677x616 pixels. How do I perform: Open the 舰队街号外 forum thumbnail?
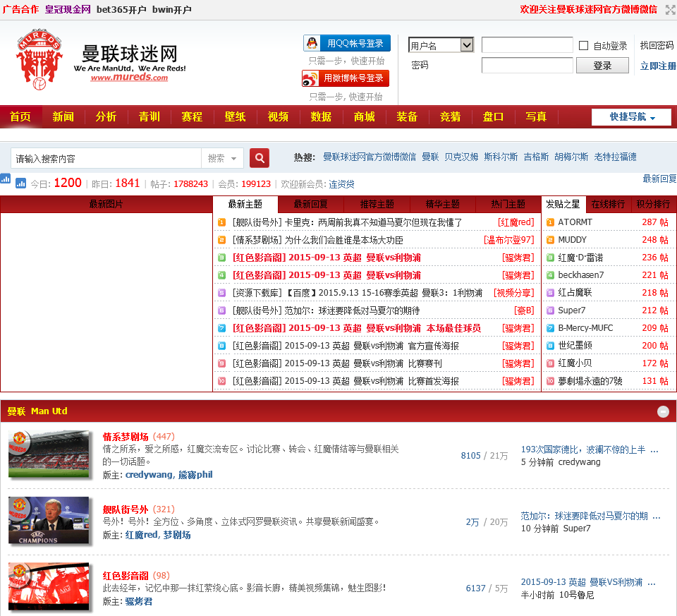point(49,520)
